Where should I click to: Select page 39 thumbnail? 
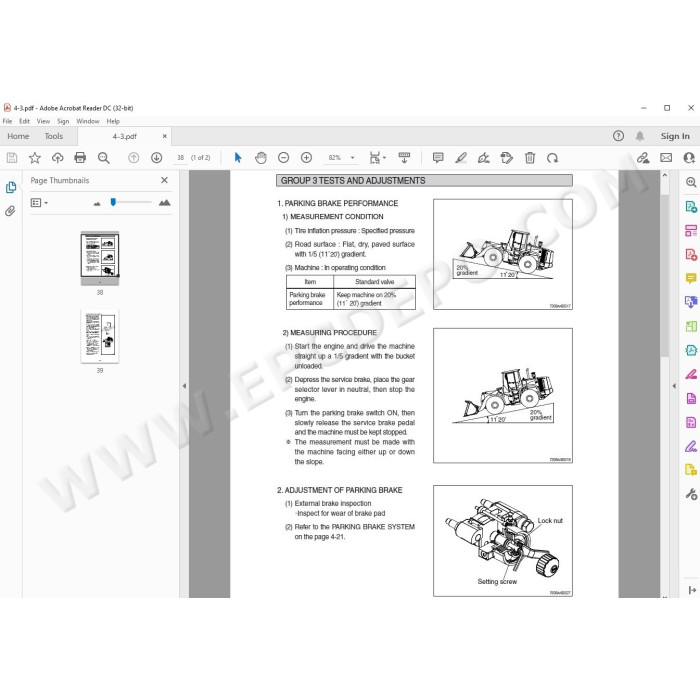[100, 337]
